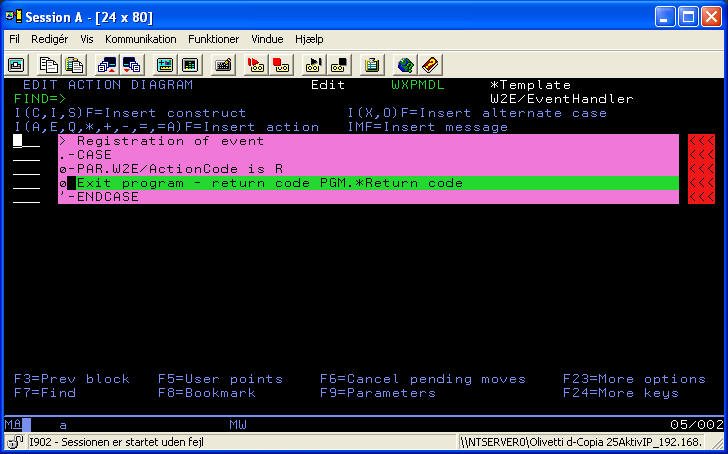Click the 'I902 - Sessionen er startet uden fejl' status
Image resolution: width=728 pixels, height=454 pixels.
click(116, 442)
